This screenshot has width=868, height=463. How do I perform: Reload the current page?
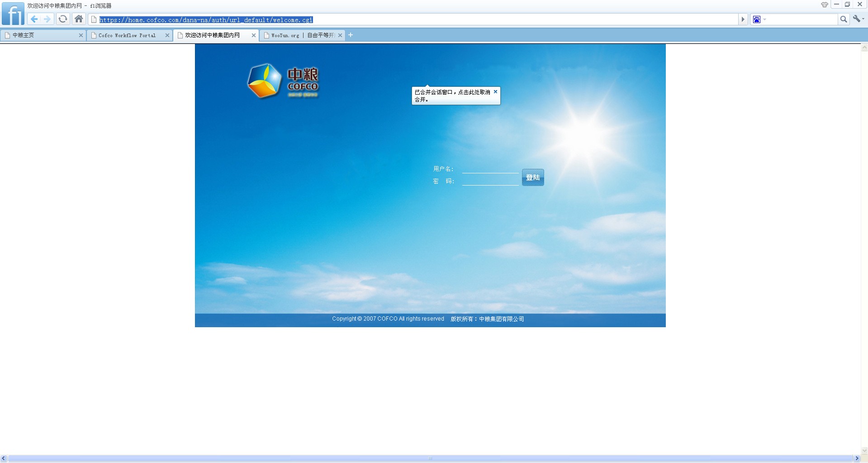click(x=63, y=19)
